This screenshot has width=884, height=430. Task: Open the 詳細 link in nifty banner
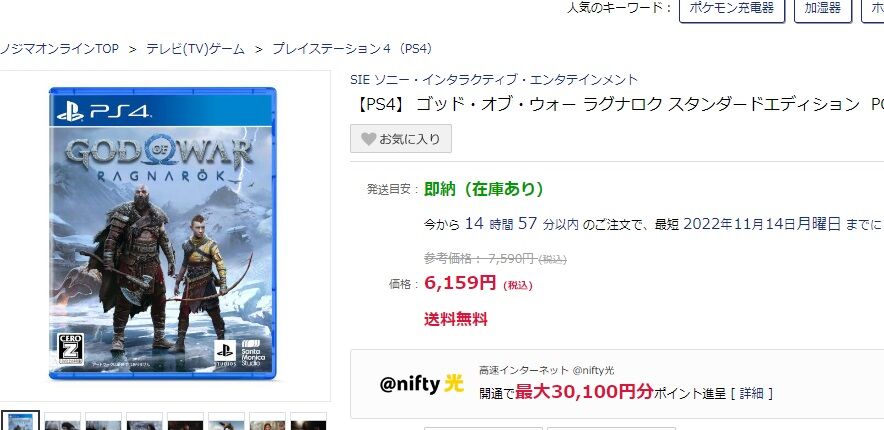point(752,393)
